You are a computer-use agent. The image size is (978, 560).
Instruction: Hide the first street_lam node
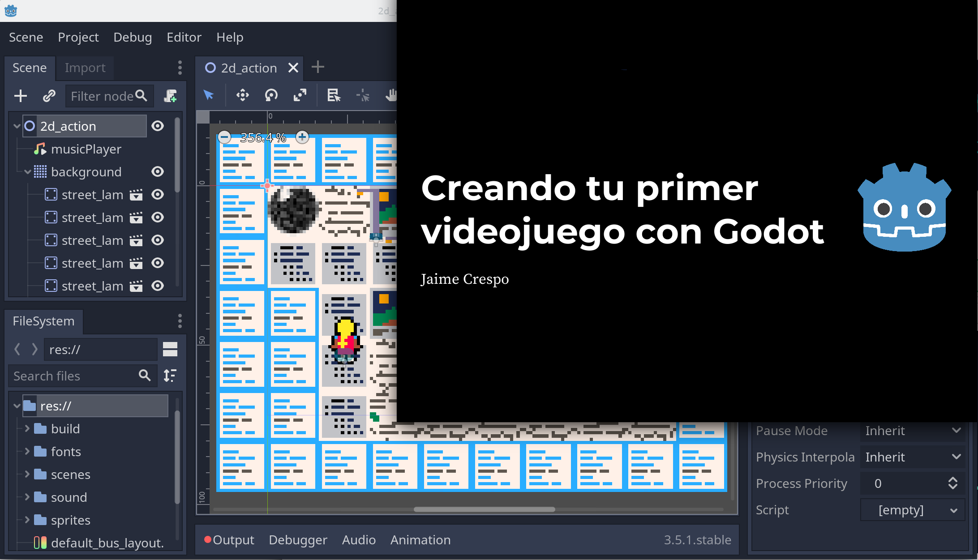tap(158, 195)
